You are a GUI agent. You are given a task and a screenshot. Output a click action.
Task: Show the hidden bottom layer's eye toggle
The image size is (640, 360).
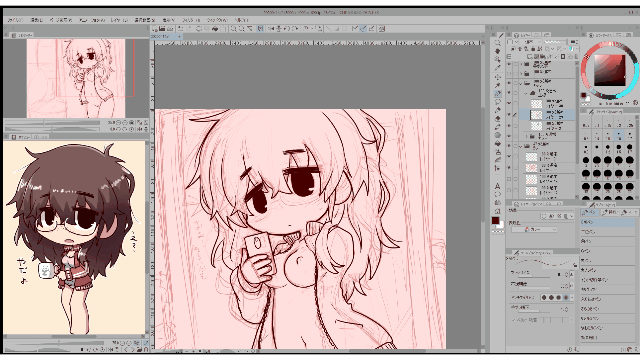pos(509,190)
